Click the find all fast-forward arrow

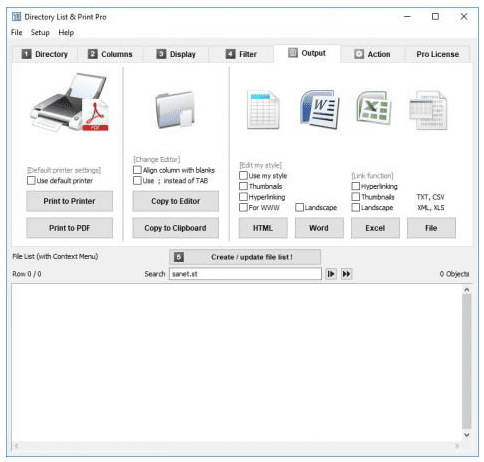pos(346,274)
